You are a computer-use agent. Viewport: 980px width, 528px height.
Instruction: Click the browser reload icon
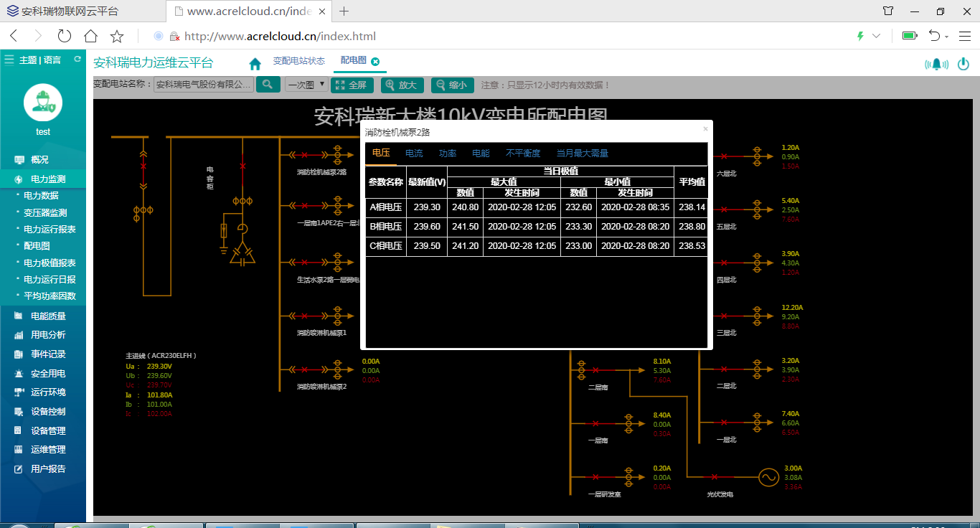click(65, 36)
